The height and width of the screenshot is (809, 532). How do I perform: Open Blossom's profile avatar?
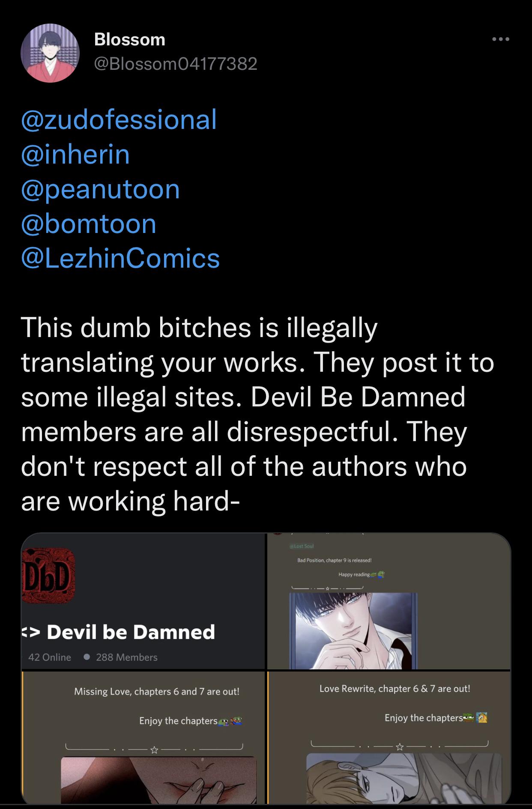(x=50, y=53)
